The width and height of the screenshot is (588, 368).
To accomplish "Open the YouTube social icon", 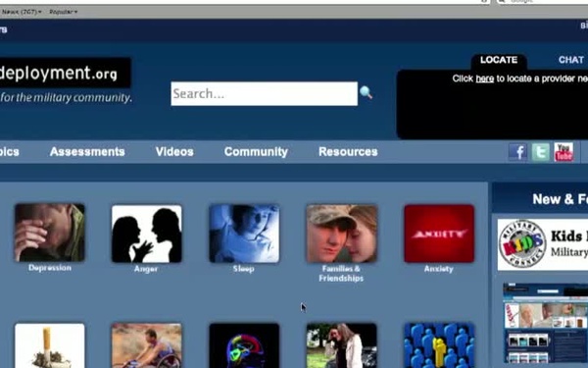I will click(x=564, y=152).
